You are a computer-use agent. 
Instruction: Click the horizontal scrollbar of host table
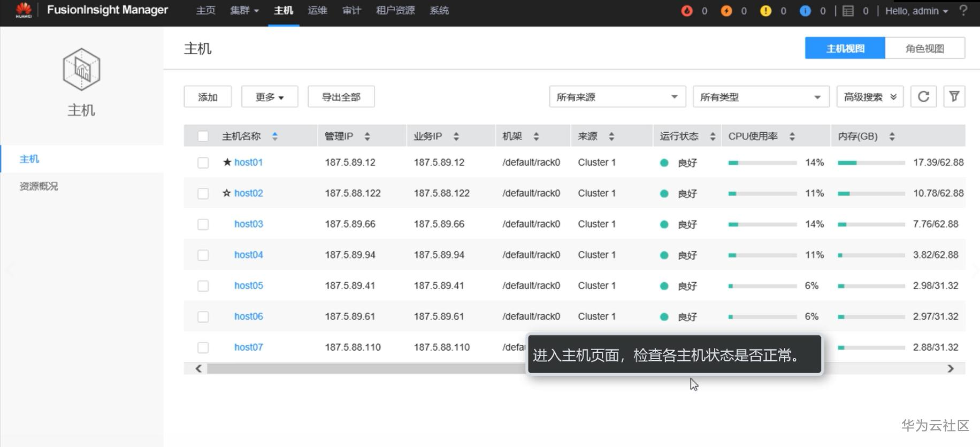click(x=575, y=368)
